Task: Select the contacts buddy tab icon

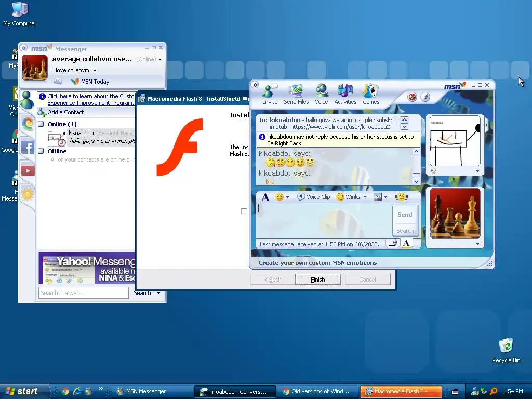Action: pos(27,100)
